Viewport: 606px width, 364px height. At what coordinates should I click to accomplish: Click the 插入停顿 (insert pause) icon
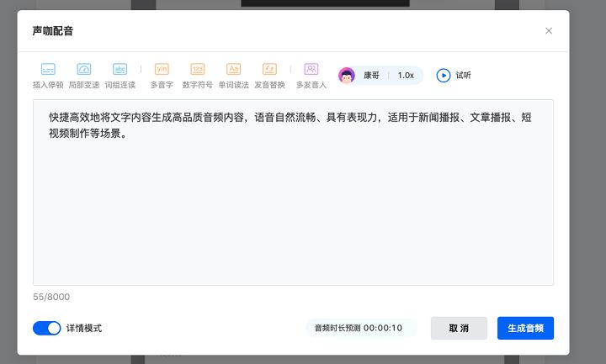(x=48, y=70)
